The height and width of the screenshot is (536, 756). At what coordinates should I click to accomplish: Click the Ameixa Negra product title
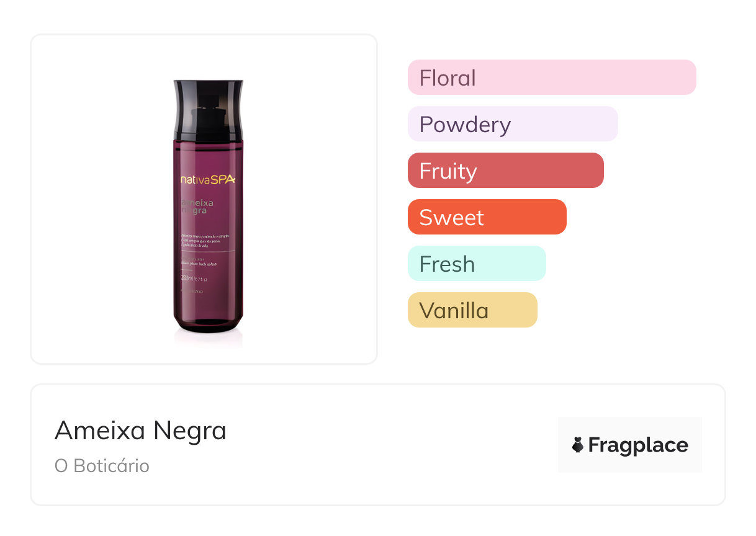coord(140,431)
